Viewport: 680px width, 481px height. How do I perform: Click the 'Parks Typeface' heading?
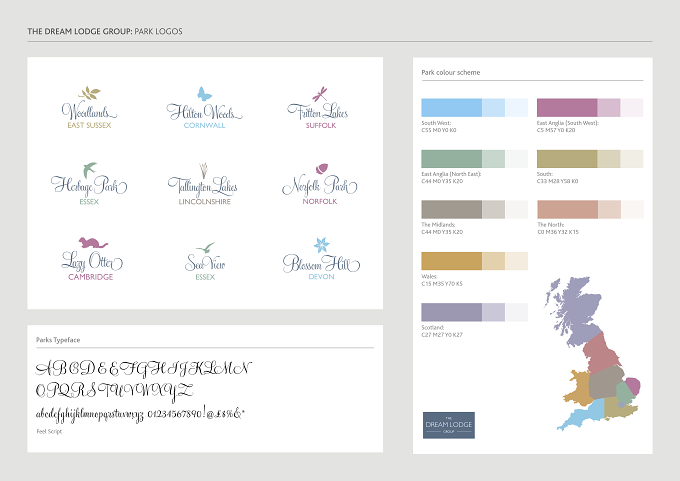click(x=58, y=340)
